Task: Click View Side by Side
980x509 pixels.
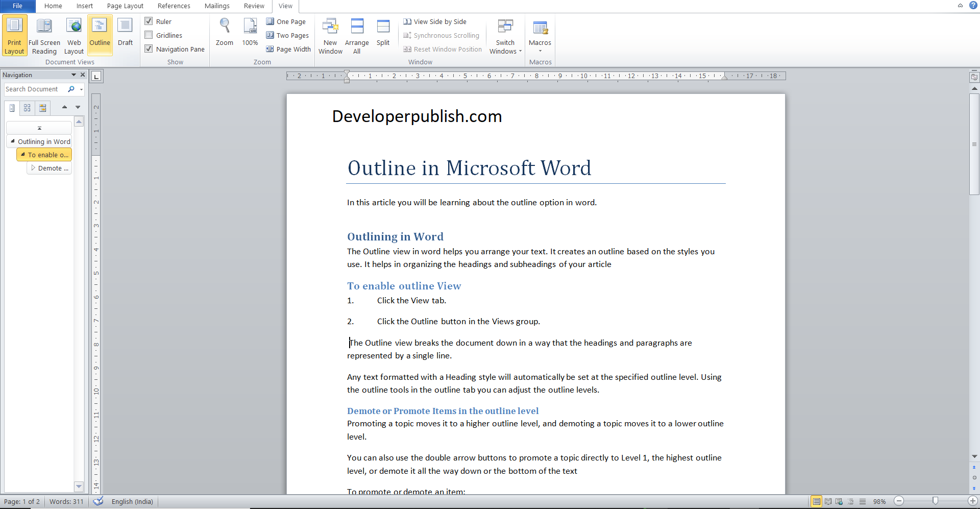Action: [x=435, y=21]
